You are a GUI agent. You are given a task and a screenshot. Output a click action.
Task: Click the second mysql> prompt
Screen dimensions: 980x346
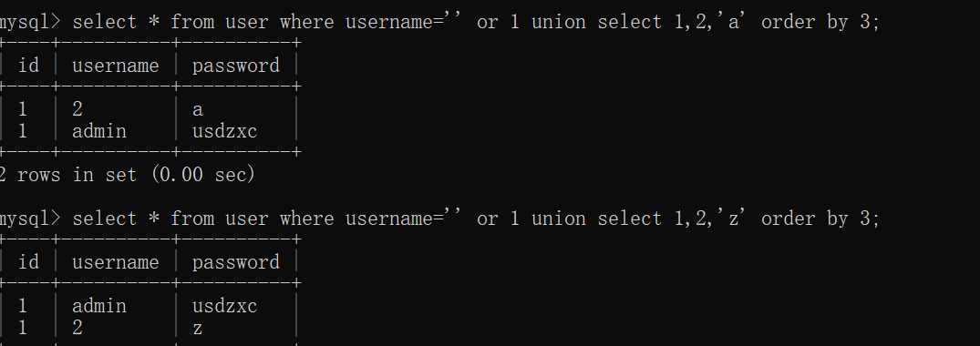pos(30,219)
